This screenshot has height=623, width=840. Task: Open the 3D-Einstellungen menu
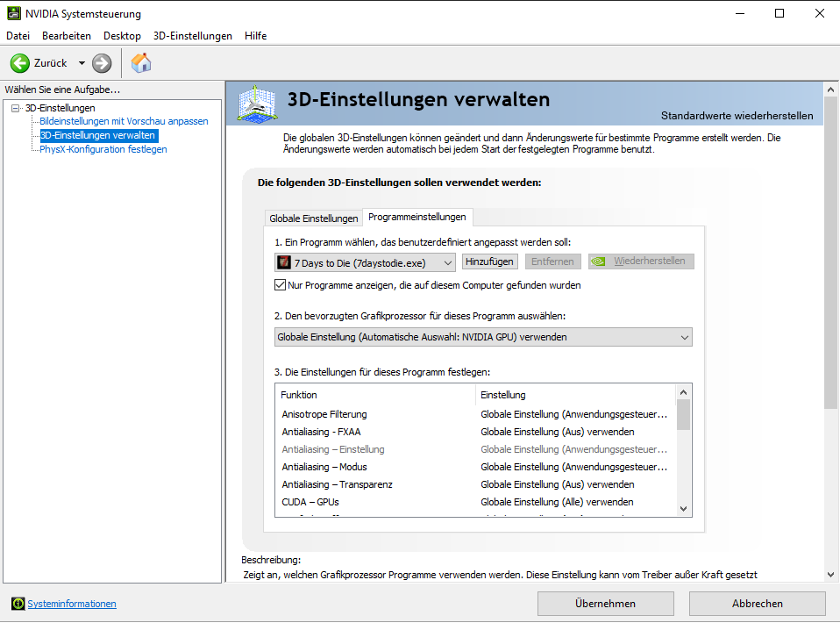pos(193,36)
